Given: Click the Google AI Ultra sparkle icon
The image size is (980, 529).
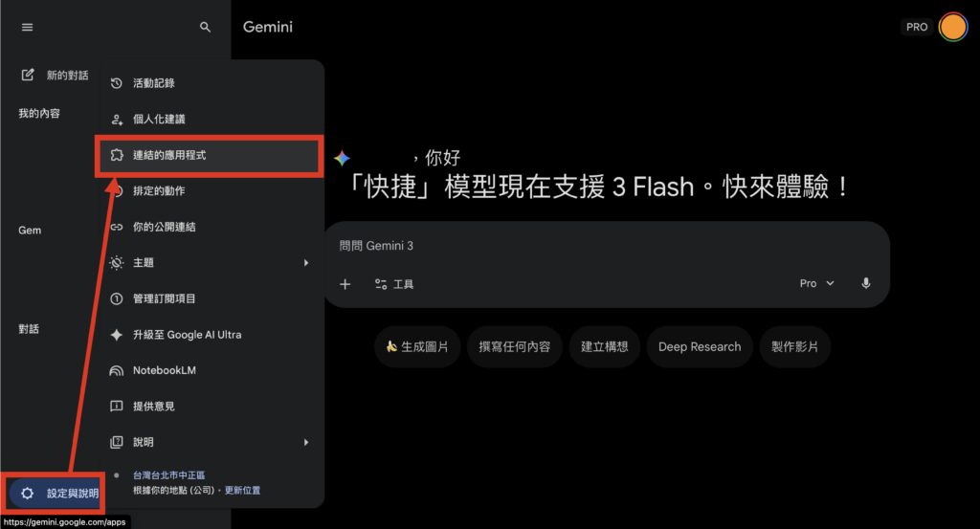Looking at the screenshot, I should click(117, 335).
